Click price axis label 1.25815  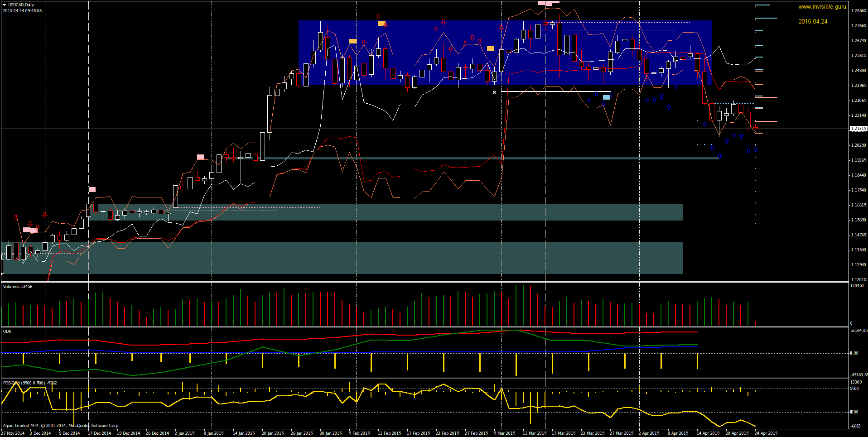coord(859,56)
